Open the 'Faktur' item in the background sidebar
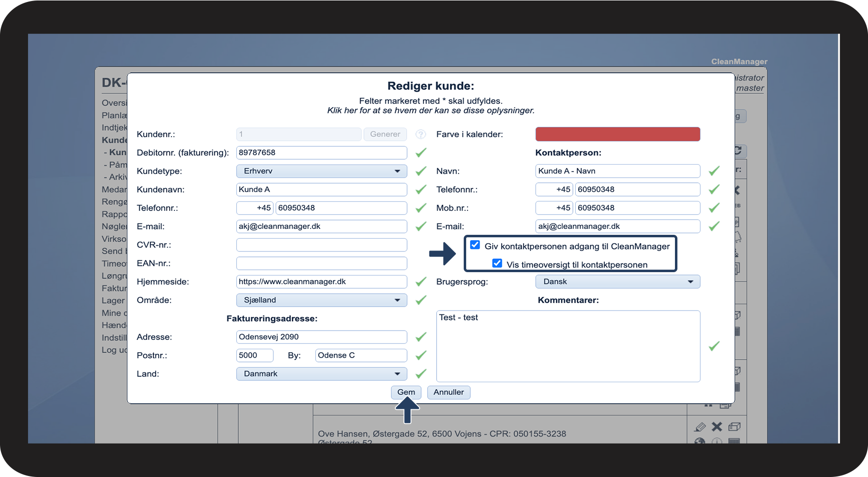 pos(114,288)
